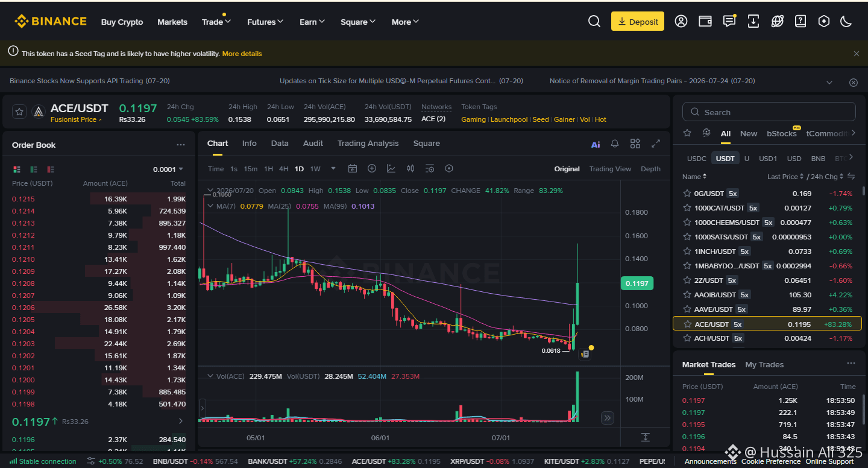Click the add circle plus chart icon

pyautogui.click(x=372, y=169)
